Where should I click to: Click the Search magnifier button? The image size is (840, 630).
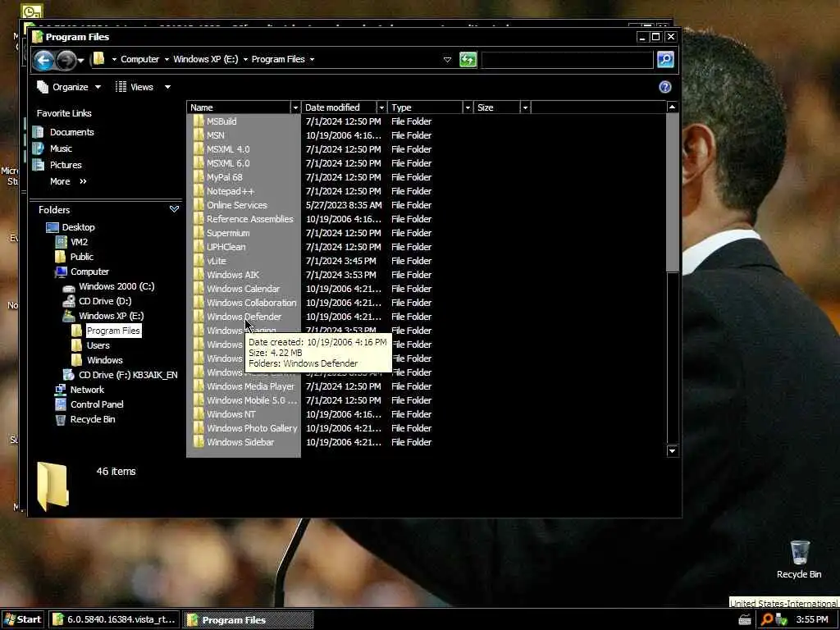pos(664,59)
